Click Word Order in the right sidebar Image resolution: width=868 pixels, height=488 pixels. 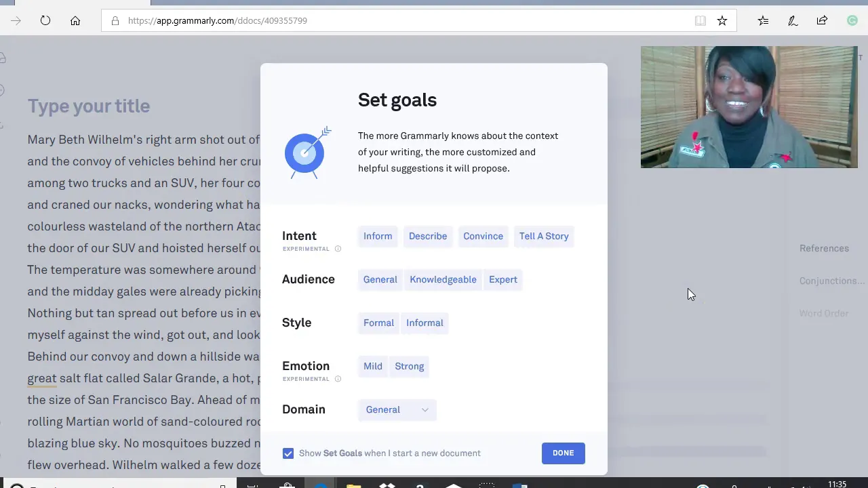(x=824, y=313)
